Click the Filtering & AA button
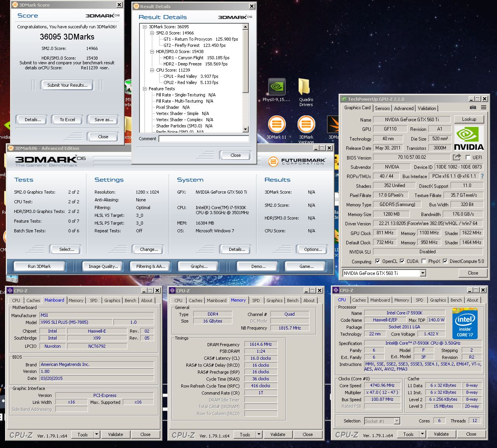The height and width of the screenshot is (448, 497). (151, 266)
